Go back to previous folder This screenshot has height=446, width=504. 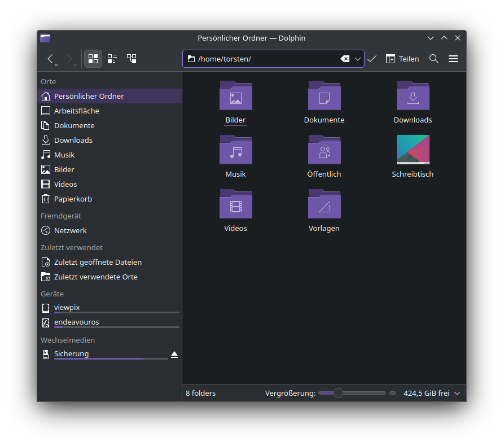50,59
